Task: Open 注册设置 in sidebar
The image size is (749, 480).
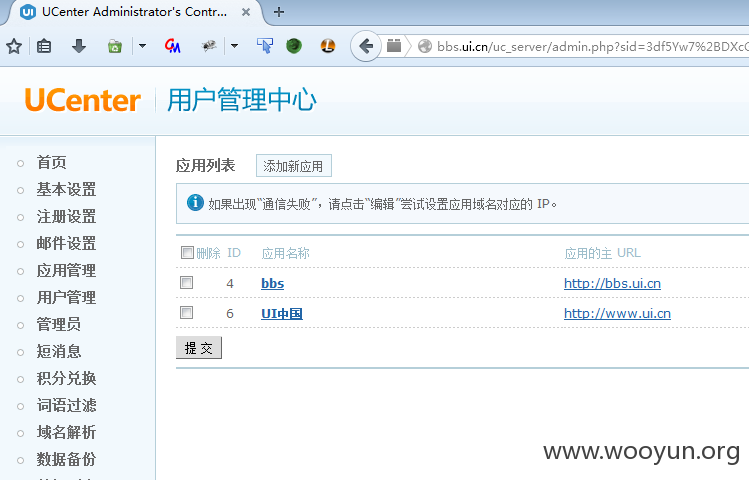Action: [66, 216]
